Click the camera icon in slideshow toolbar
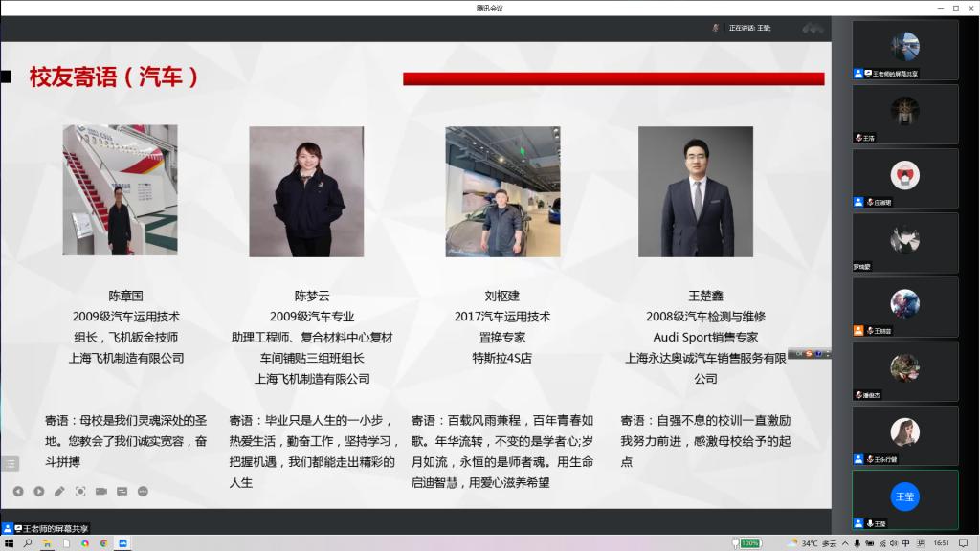The width and height of the screenshot is (980, 551). tap(101, 492)
